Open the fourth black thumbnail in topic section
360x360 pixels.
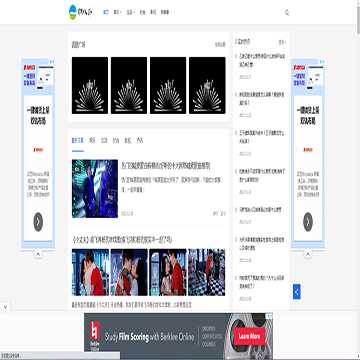207,85
